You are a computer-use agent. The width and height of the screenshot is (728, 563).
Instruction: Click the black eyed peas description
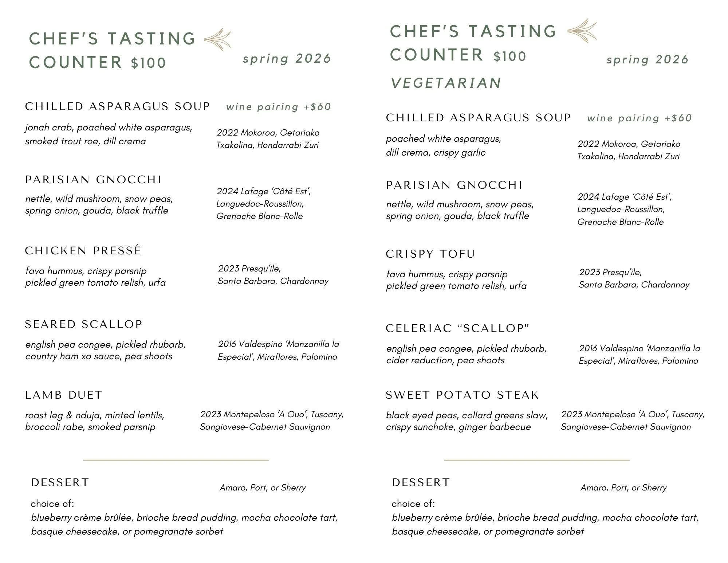coord(467,421)
